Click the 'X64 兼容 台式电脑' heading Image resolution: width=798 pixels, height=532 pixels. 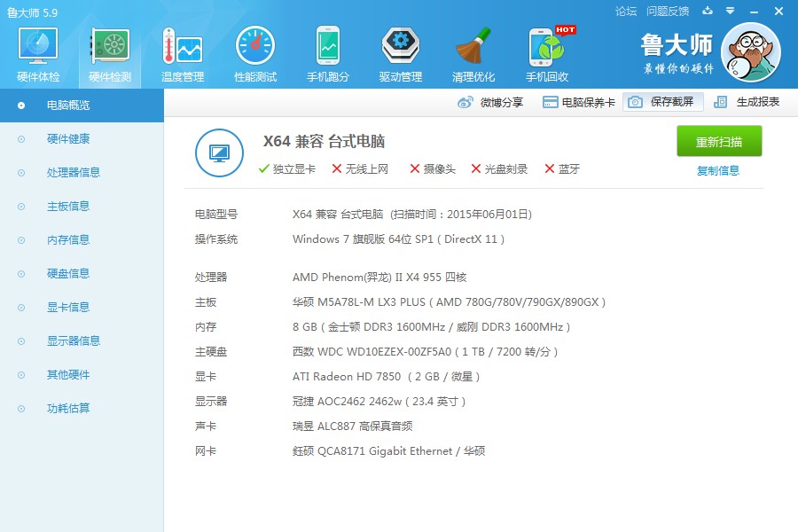point(324,141)
